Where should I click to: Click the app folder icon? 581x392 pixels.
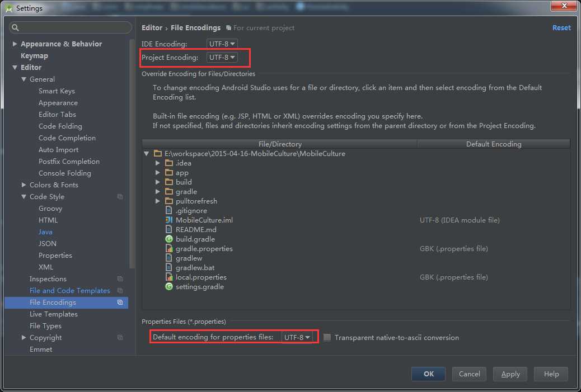pyautogui.click(x=169, y=172)
